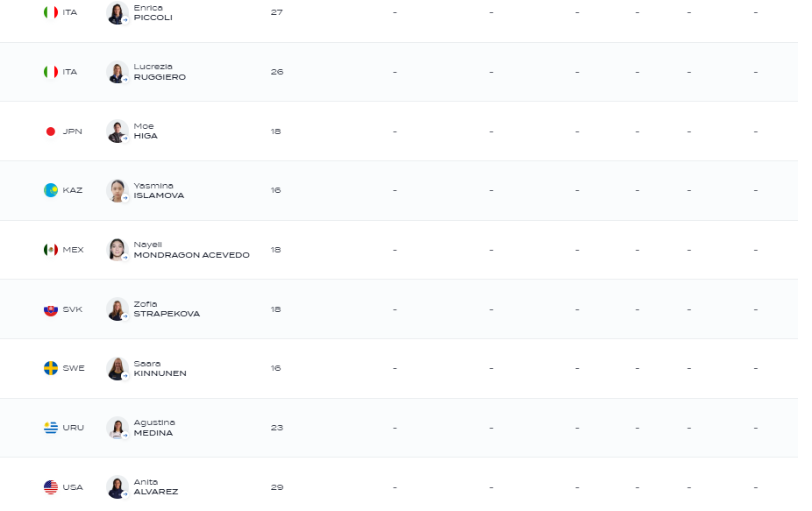
Task: Open Anita Alvarez's athlete photo
Action: 118,487
